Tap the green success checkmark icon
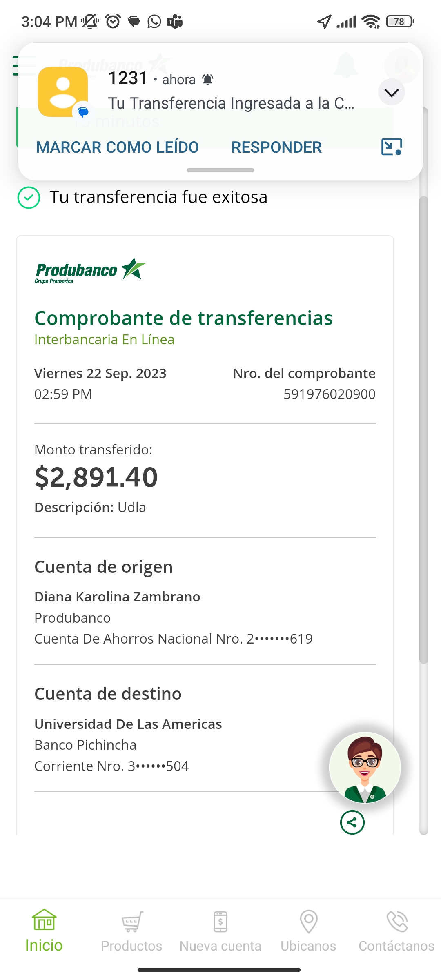The image size is (441, 980). click(x=29, y=198)
